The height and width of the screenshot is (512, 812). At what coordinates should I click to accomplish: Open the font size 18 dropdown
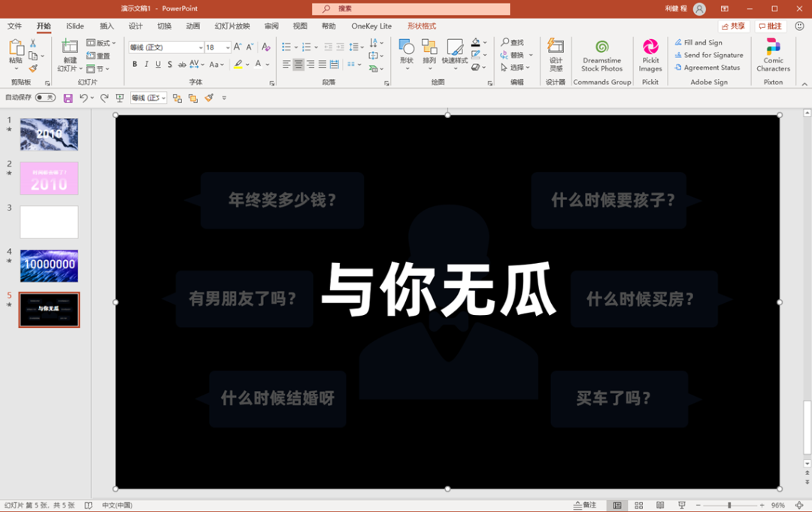point(227,47)
